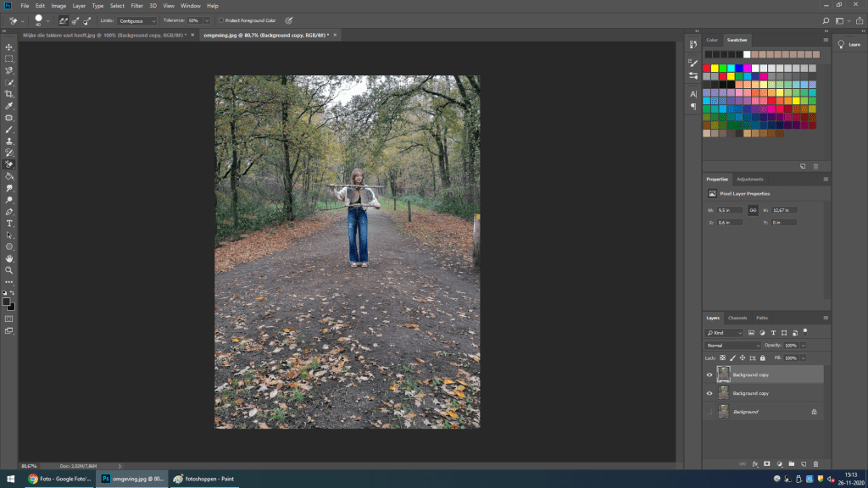Screen dimensions: 868x488
Task: Add a layer mask using the mask icon
Action: (766, 463)
